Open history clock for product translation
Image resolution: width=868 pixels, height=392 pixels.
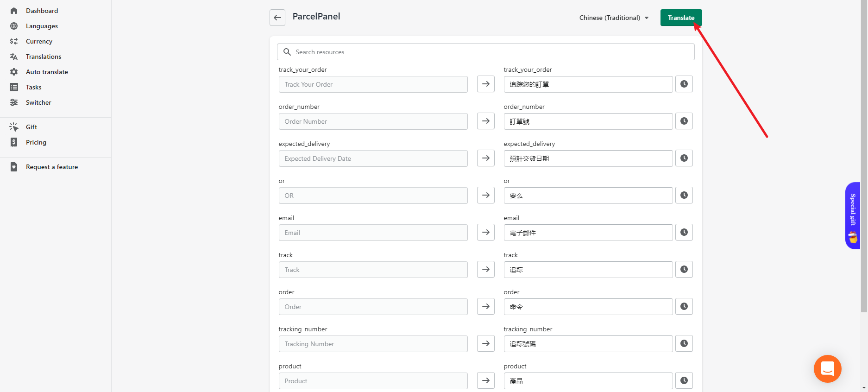pos(684,380)
